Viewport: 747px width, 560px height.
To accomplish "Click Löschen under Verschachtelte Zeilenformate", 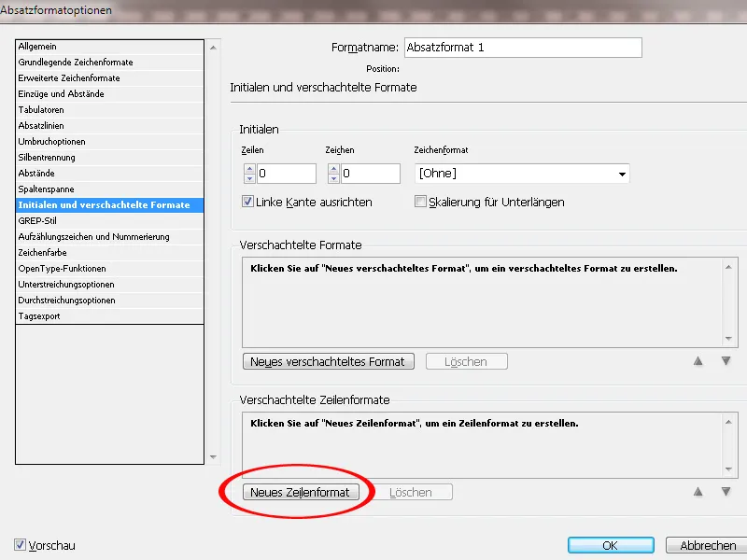I will 412,492.
